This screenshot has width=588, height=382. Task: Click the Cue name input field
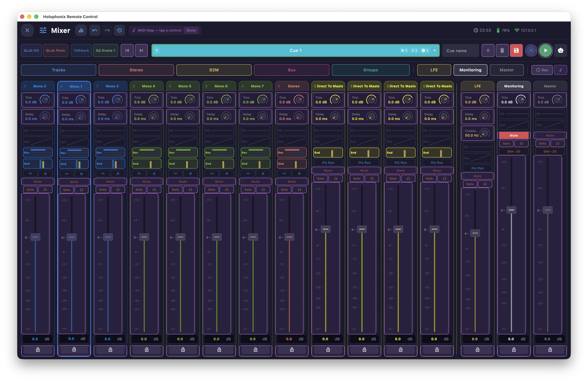coord(461,50)
